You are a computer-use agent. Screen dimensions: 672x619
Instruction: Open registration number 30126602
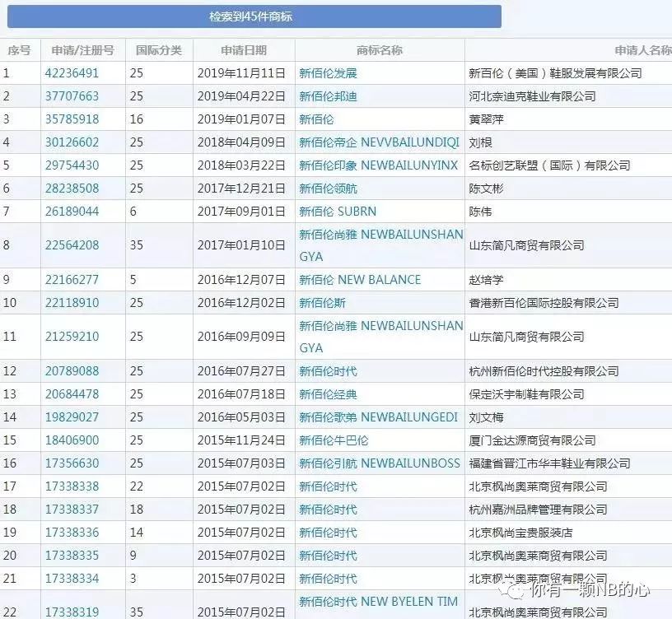[72, 142]
